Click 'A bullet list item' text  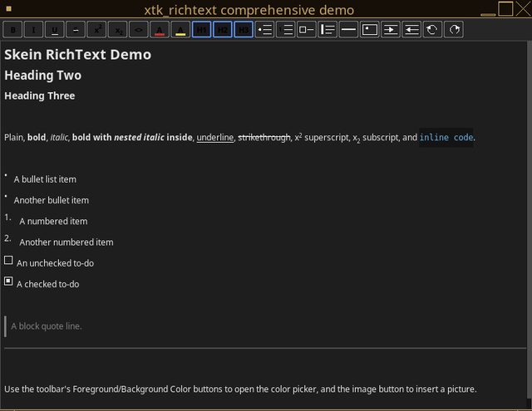pos(45,179)
